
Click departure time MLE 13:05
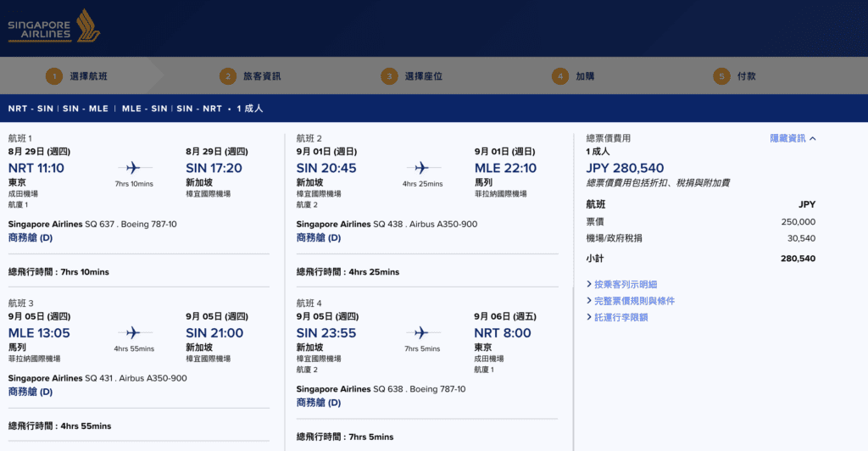tap(39, 333)
